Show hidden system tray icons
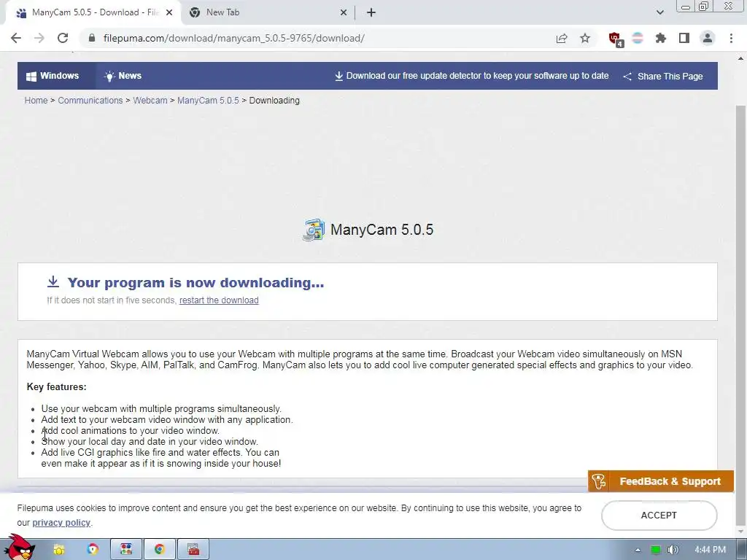This screenshot has width=747, height=560. click(638, 550)
